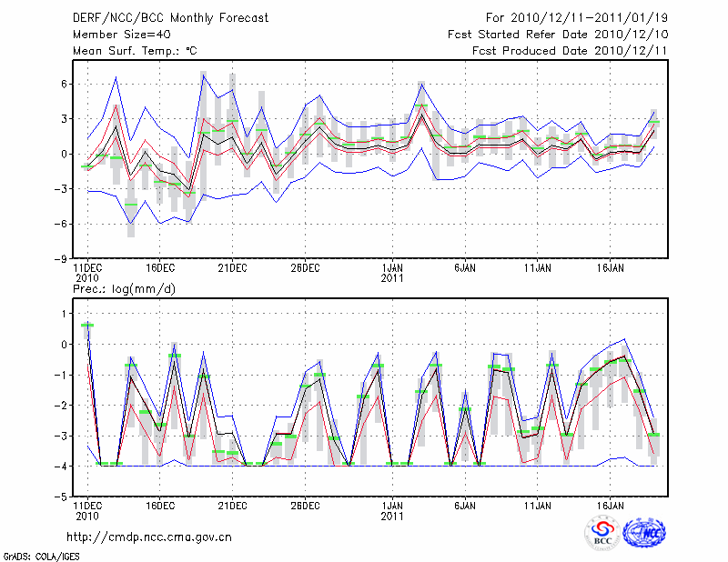
Task: Select 16JAN tick on precipitation chart axis
Action: 610,504
